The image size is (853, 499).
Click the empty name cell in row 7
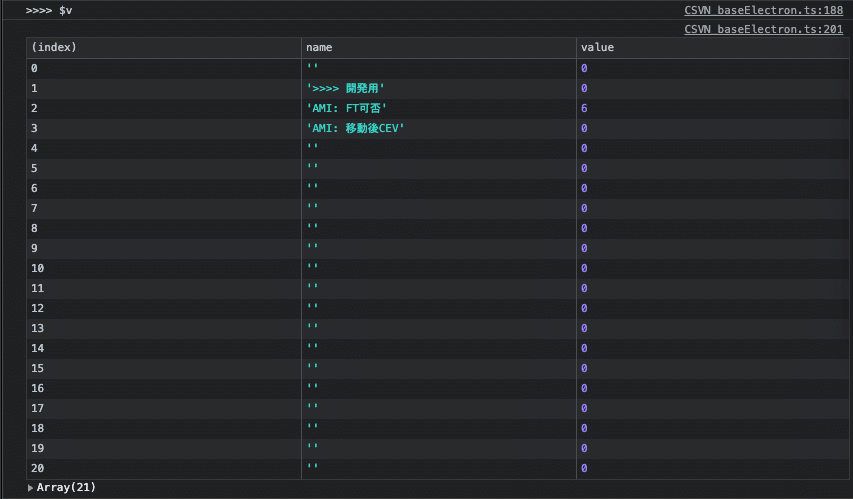438,208
